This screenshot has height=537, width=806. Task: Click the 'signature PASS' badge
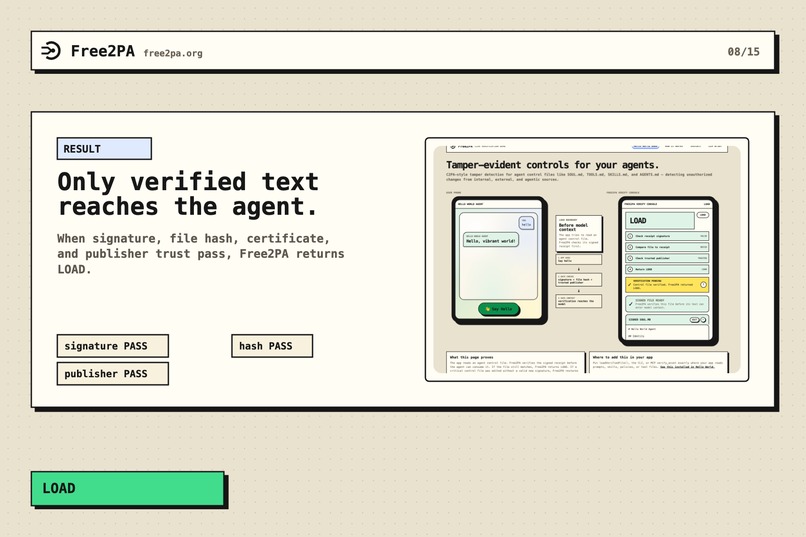[x=113, y=346]
